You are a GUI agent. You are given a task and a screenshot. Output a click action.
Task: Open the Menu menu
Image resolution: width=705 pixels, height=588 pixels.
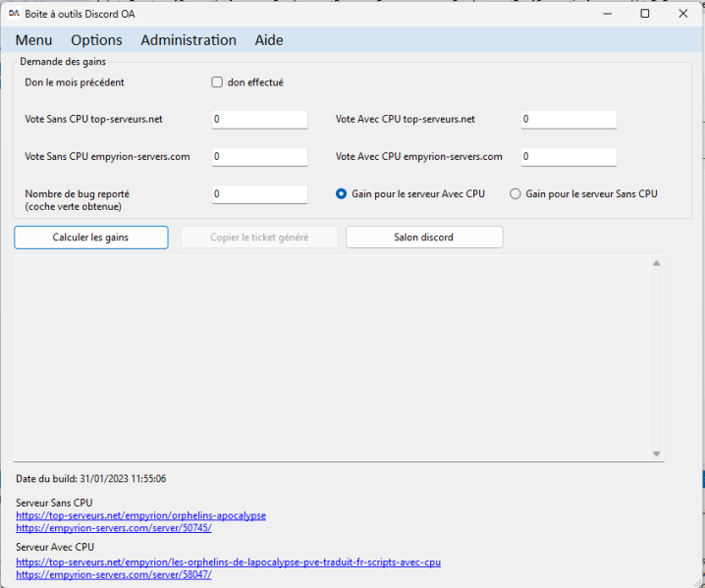point(33,40)
